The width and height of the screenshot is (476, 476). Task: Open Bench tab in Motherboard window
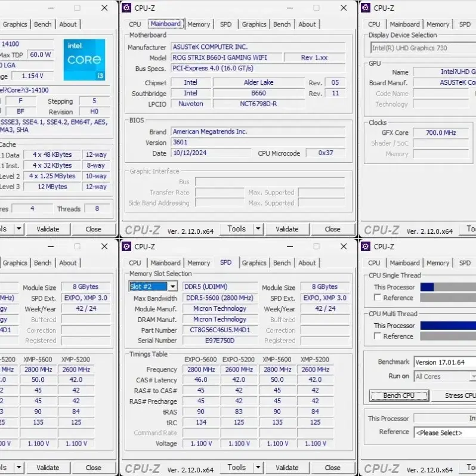click(282, 24)
